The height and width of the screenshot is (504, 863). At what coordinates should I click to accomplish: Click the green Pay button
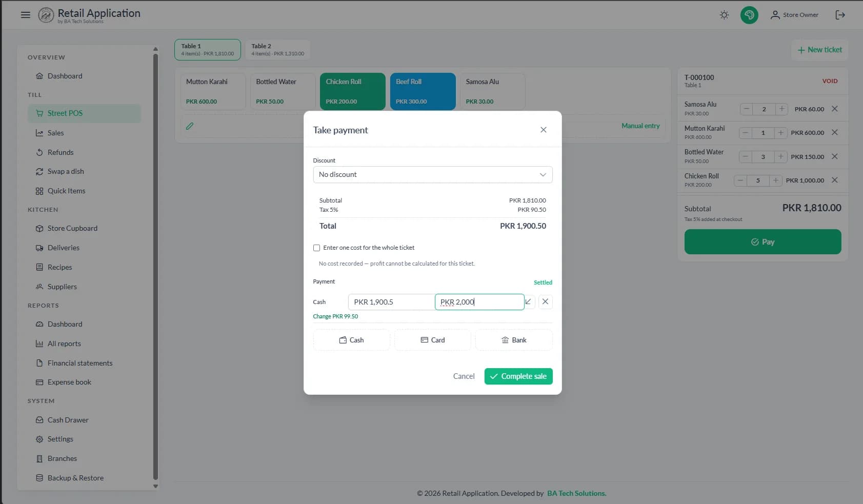tap(762, 242)
